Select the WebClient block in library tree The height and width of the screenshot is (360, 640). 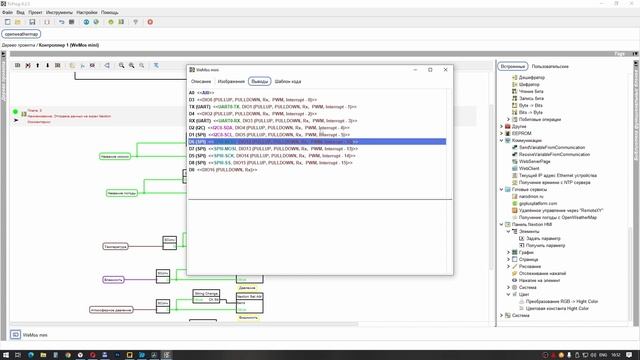pyautogui.click(x=529, y=168)
